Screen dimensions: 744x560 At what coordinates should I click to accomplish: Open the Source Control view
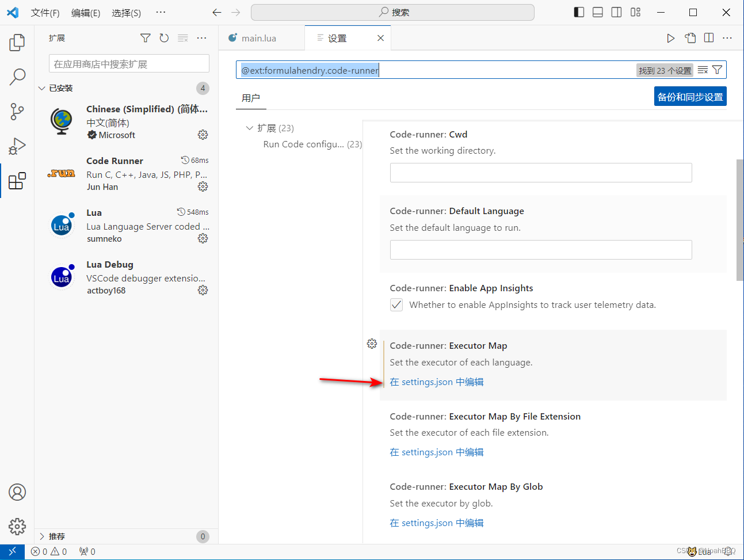pyautogui.click(x=17, y=111)
